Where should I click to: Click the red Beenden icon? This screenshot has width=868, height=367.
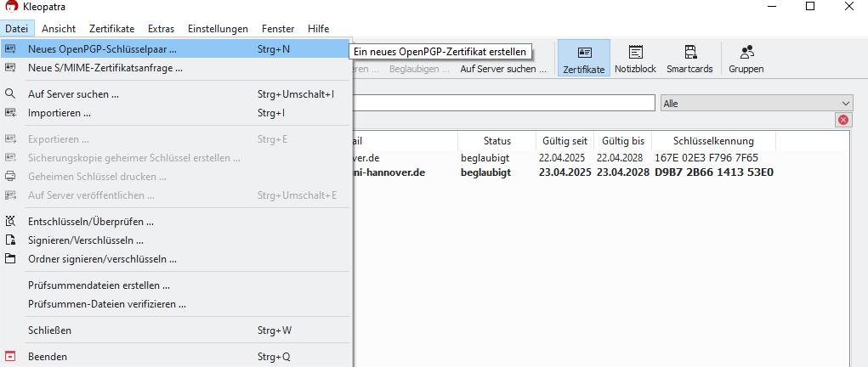tap(10, 357)
